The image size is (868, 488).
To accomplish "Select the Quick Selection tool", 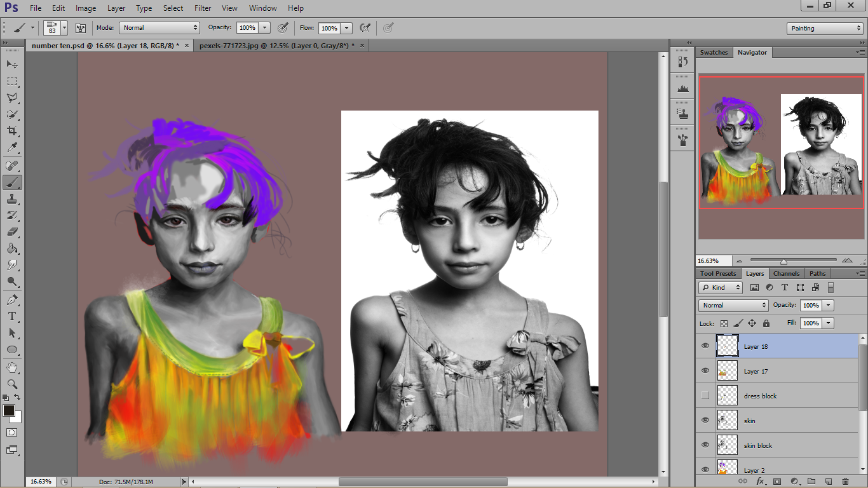I will click(12, 114).
